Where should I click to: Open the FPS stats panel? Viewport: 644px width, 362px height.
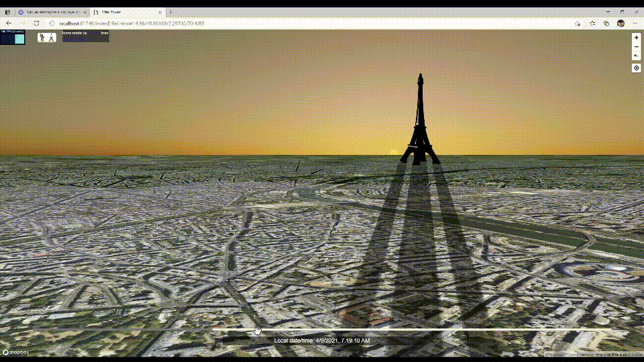12,37
